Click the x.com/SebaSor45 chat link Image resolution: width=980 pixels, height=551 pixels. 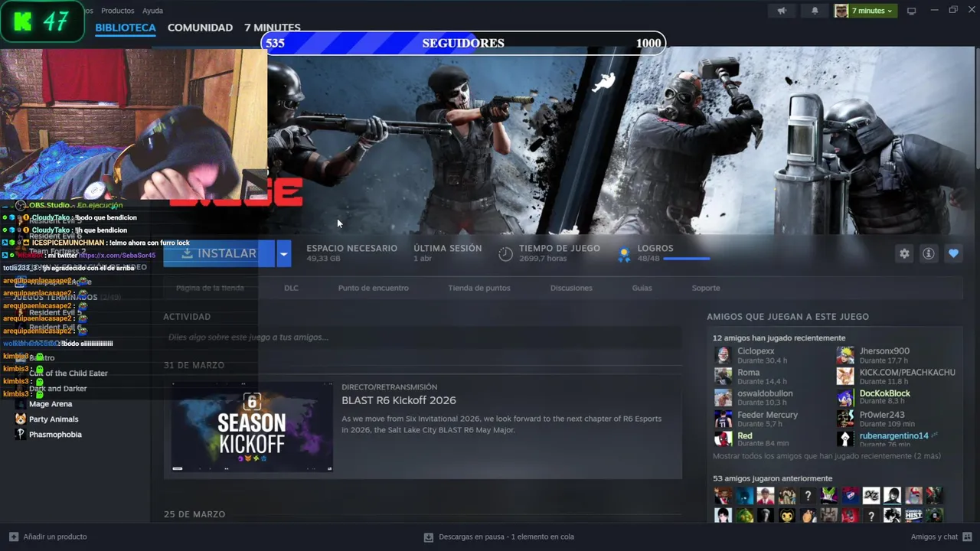117,255
